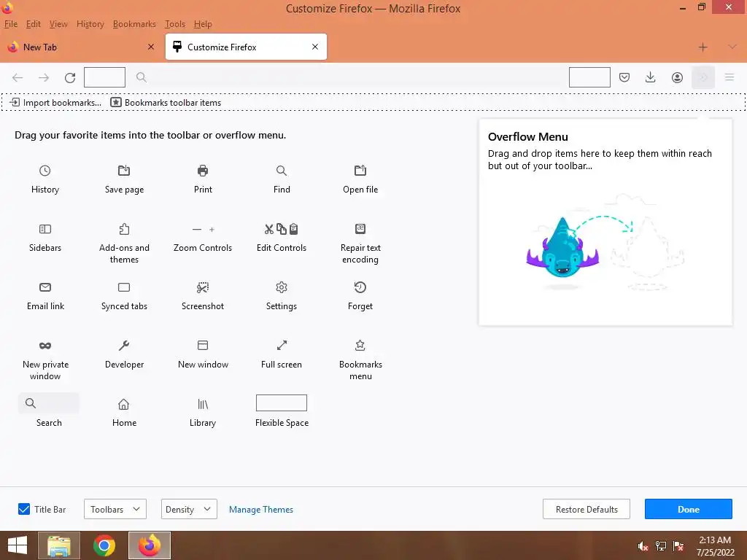Click the Edit Controls cut-copy-paste icon
The height and width of the screenshot is (560, 747).
pyautogui.click(x=281, y=229)
